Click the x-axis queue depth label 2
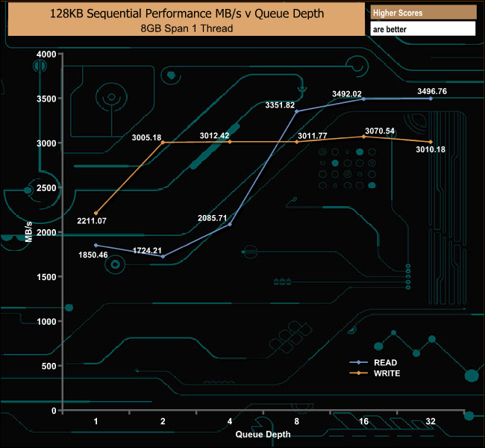Screen dimensions: 485x448 click(x=163, y=421)
